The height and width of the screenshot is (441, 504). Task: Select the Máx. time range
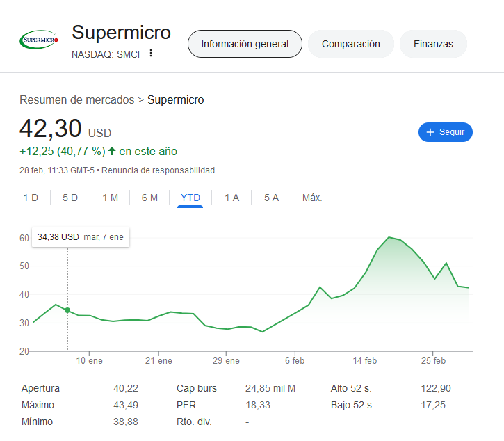point(312,198)
